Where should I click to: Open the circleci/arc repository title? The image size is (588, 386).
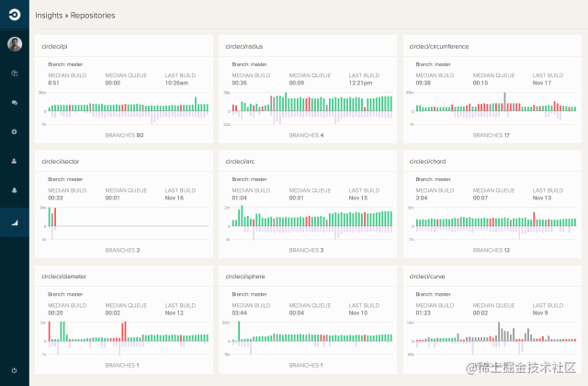tap(240, 162)
